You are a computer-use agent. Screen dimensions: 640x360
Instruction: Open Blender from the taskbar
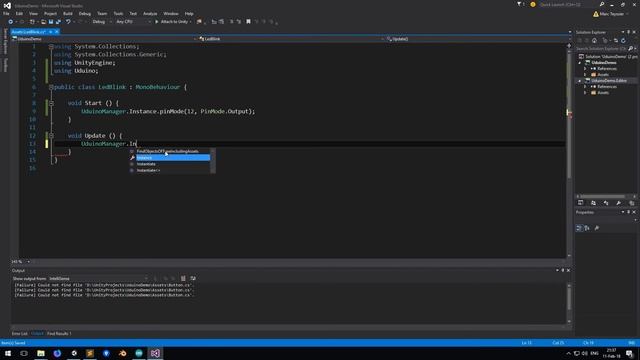tap(122, 353)
